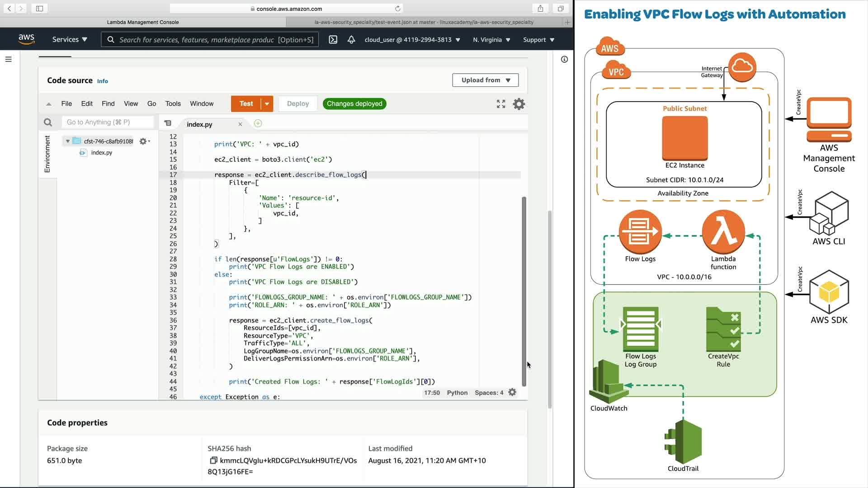Open the notifications bell
Viewport: 868px width, 488px height.
pos(351,40)
